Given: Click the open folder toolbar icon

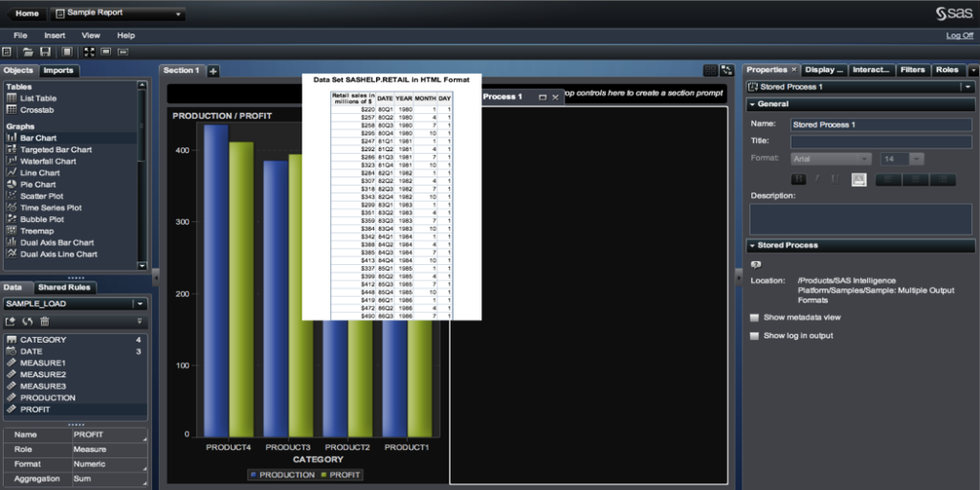Looking at the screenshot, I should tap(28, 52).
